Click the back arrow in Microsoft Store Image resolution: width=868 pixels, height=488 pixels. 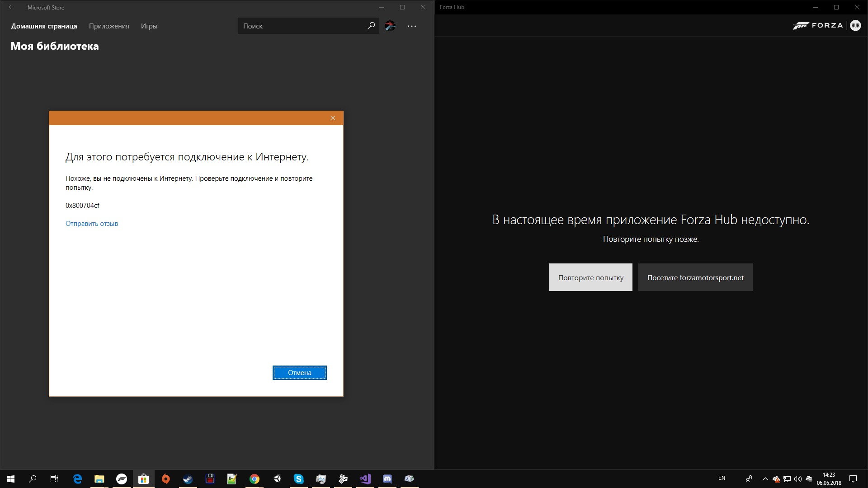11,7
